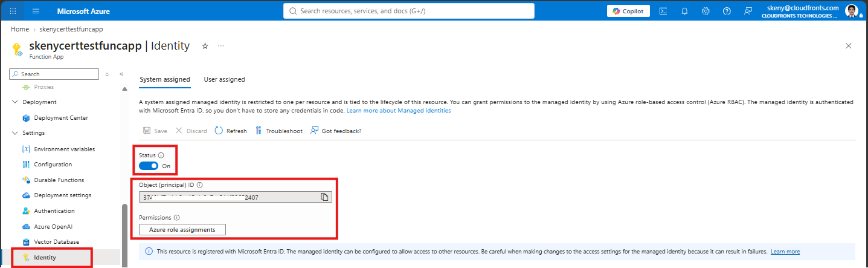Screen dimensions: 868x268
Task: Click the user profile avatar
Action: click(x=852, y=11)
